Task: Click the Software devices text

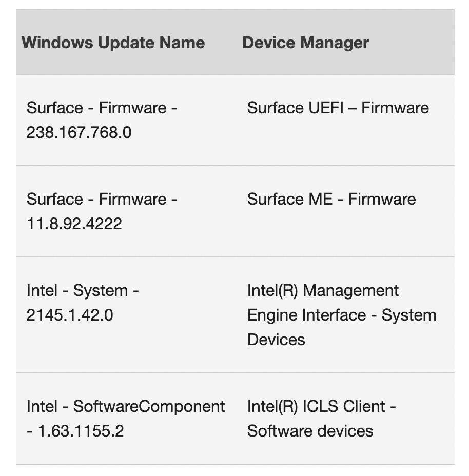Action: pos(310,431)
